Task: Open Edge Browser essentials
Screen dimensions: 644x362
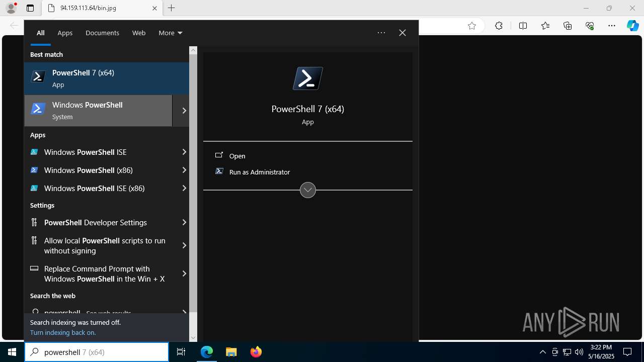Action: pos(590,26)
